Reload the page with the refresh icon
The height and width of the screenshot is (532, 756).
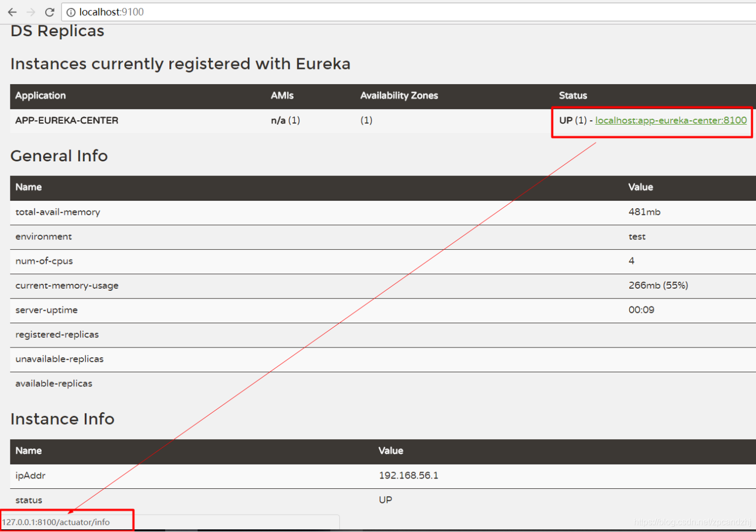click(50, 12)
